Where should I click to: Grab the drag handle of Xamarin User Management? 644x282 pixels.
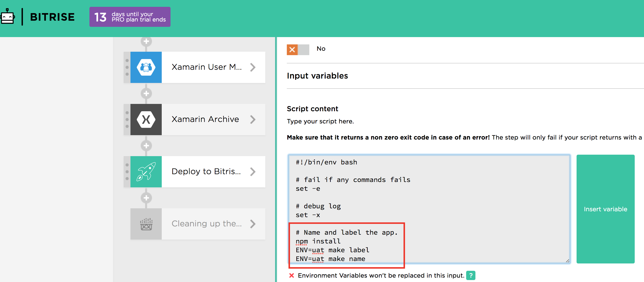pyautogui.click(x=127, y=67)
